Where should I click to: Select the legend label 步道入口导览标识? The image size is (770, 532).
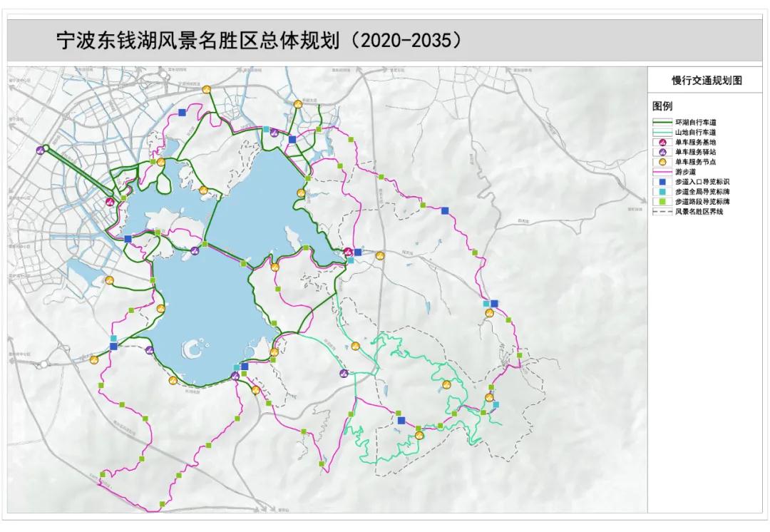coord(702,182)
